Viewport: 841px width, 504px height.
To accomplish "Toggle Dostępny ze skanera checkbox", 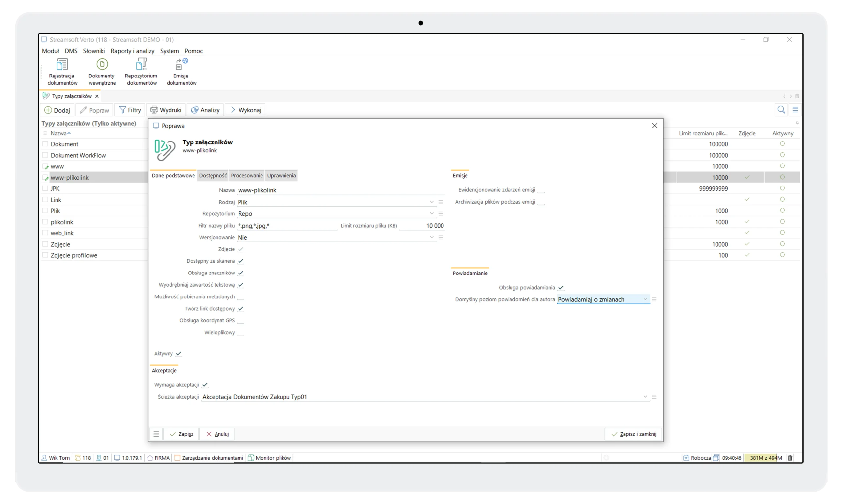I will point(240,261).
